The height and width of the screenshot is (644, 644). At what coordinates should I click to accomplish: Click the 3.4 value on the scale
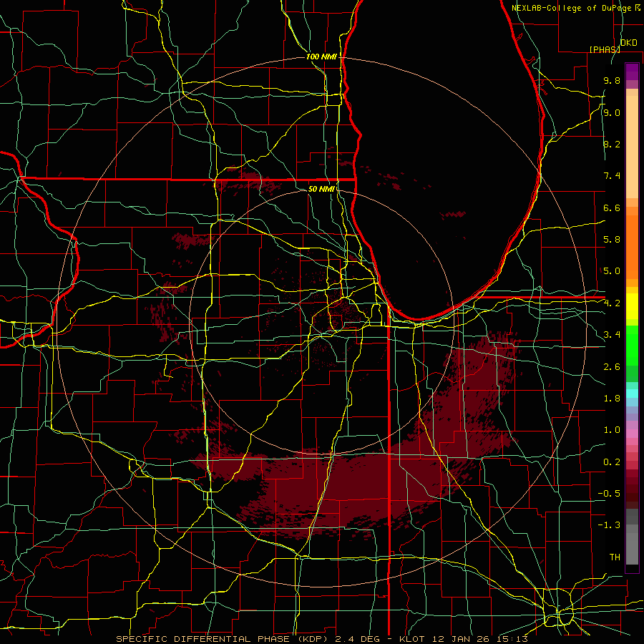coord(612,335)
